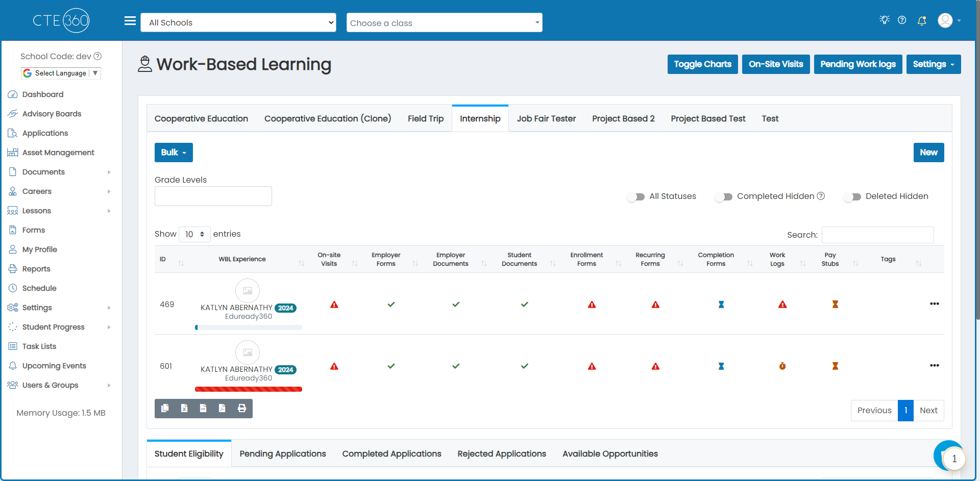Screen dimensions: 980x481
Task: Click Employer Forms checkmark for ID 469
Action: click(x=391, y=305)
